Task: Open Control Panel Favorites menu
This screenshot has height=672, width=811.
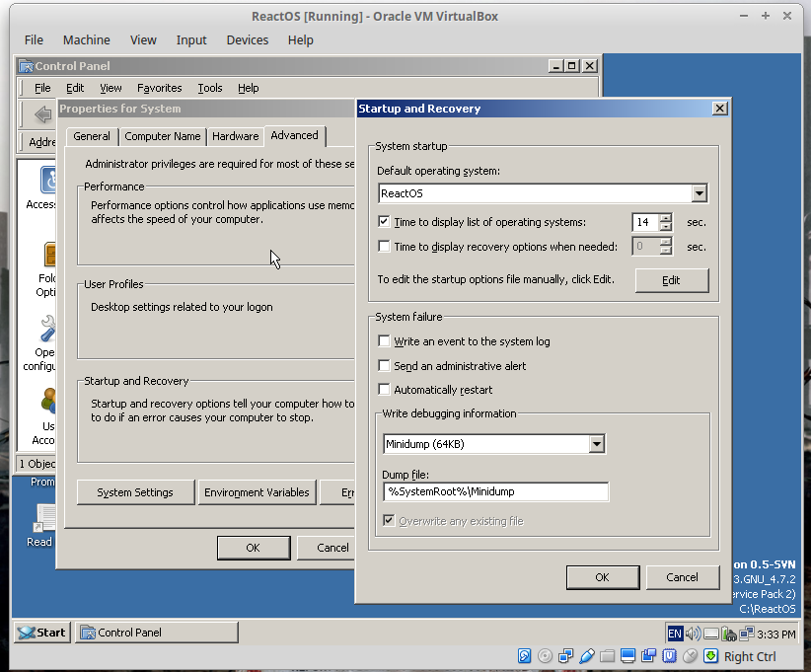Action: (159, 88)
